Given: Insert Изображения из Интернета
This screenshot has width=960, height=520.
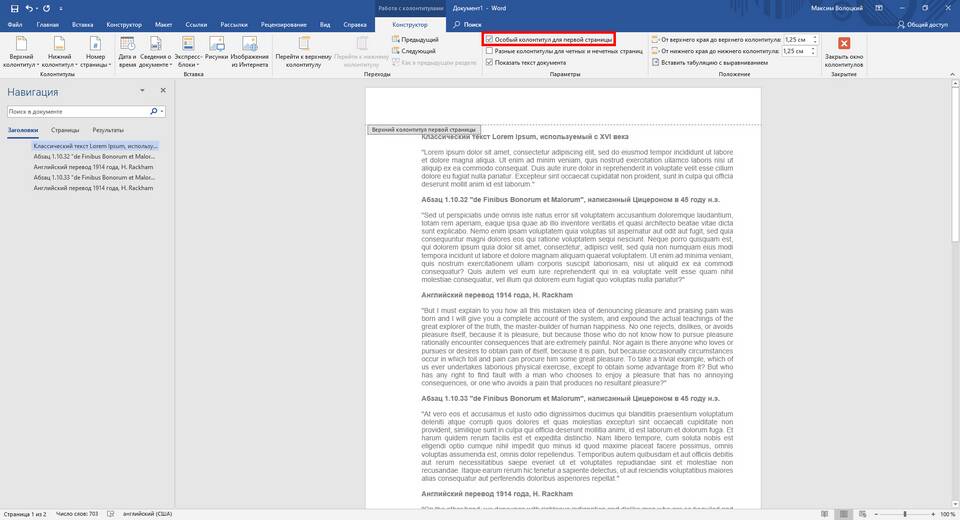Looking at the screenshot, I should point(250,51).
